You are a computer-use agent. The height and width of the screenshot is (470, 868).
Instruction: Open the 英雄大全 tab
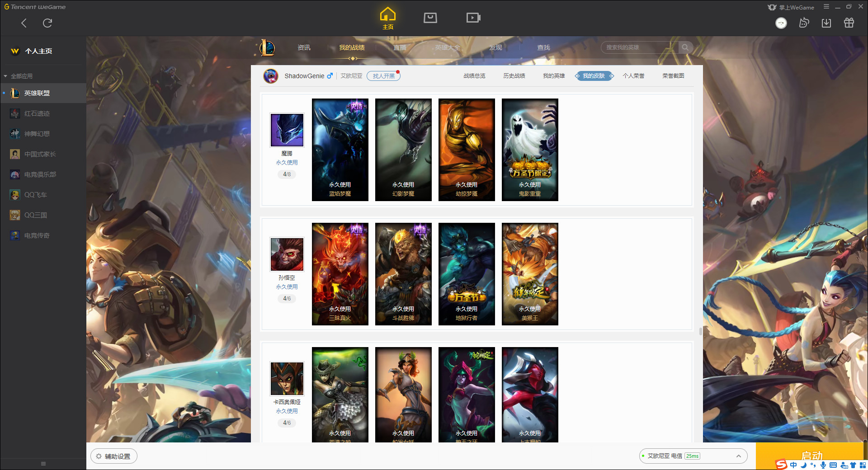[x=448, y=47]
